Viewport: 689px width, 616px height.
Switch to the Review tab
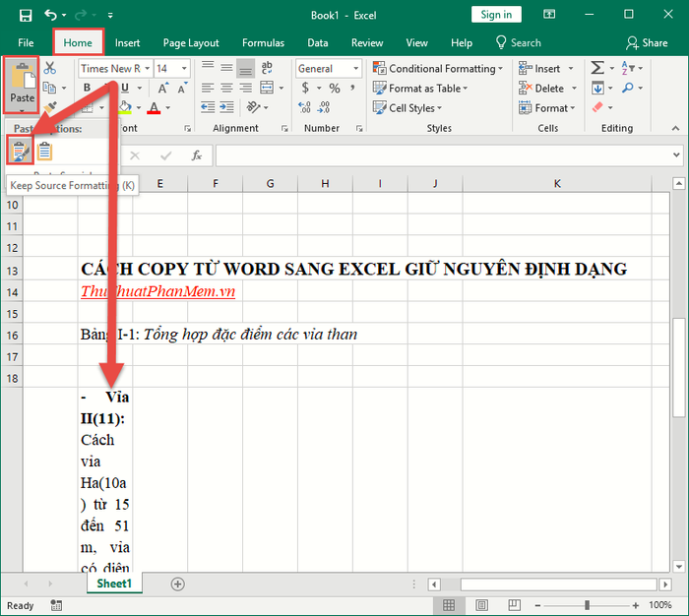pos(367,42)
